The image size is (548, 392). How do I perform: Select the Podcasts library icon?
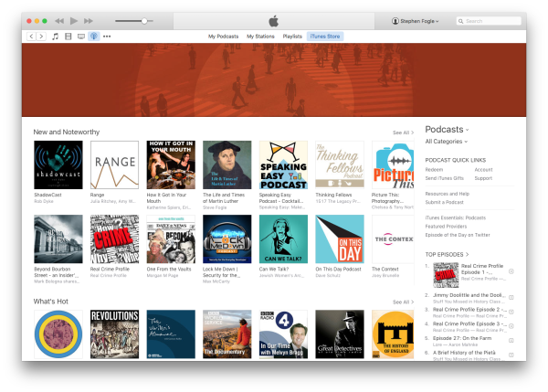pyautogui.click(x=94, y=37)
